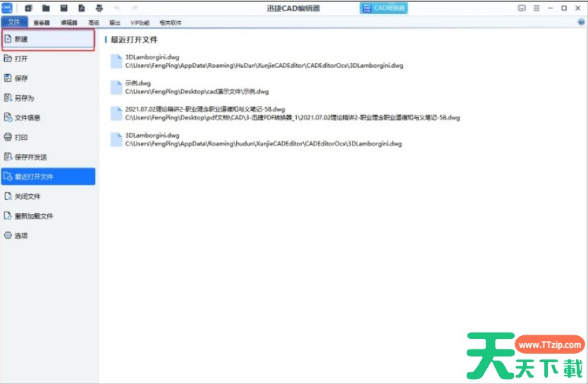Choose 打开 in the file sidebar

[48, 59]
